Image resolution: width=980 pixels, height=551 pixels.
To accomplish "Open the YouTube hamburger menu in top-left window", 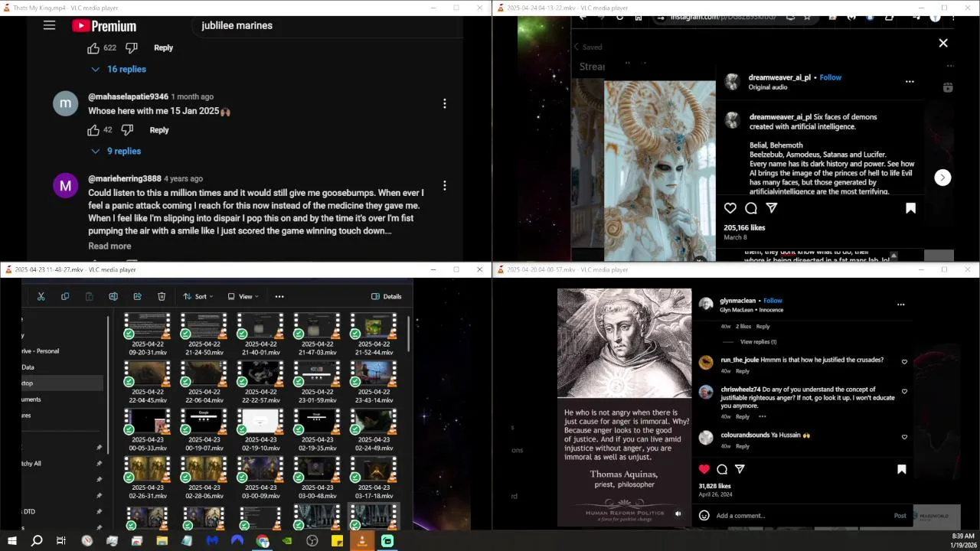I will tap(49, 25).
